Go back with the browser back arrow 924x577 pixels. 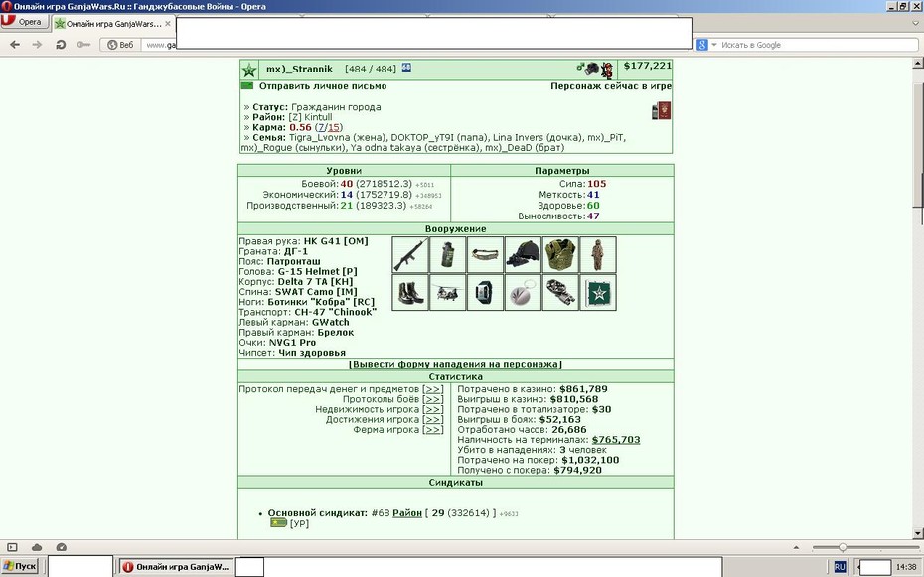15,44
